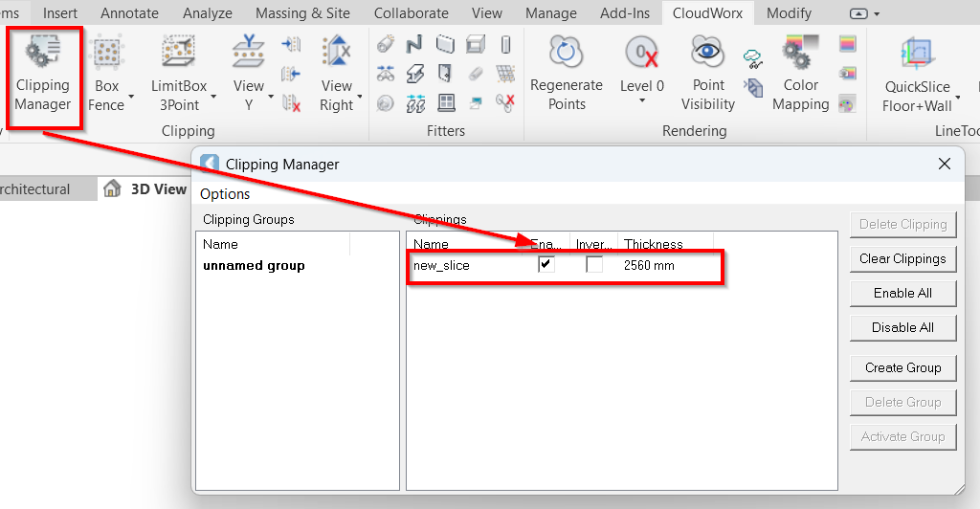Toggle the Invert checkbox for new_slice
Viewport: 980px width, 509px height.
click(594, 265)
